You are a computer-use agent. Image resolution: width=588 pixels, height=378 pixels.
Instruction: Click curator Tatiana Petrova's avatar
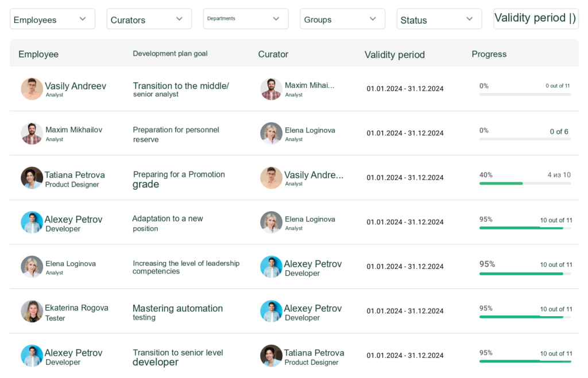(x=271, y=356)
